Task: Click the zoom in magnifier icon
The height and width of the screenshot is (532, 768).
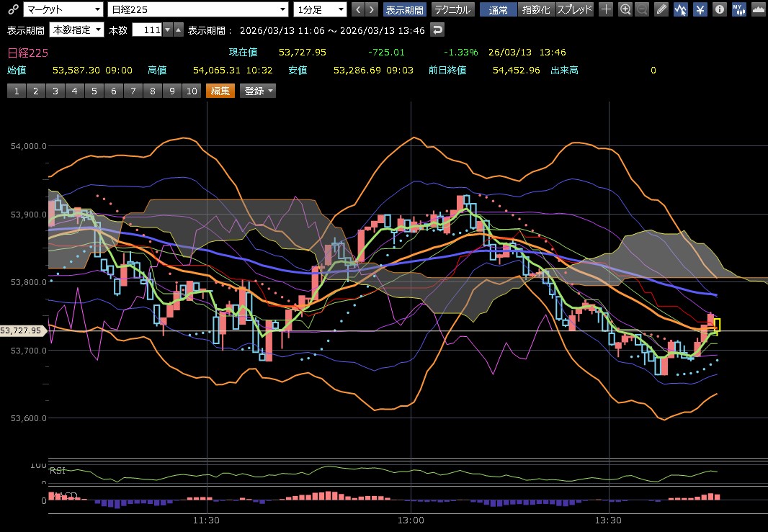Action: click(625, 9)
